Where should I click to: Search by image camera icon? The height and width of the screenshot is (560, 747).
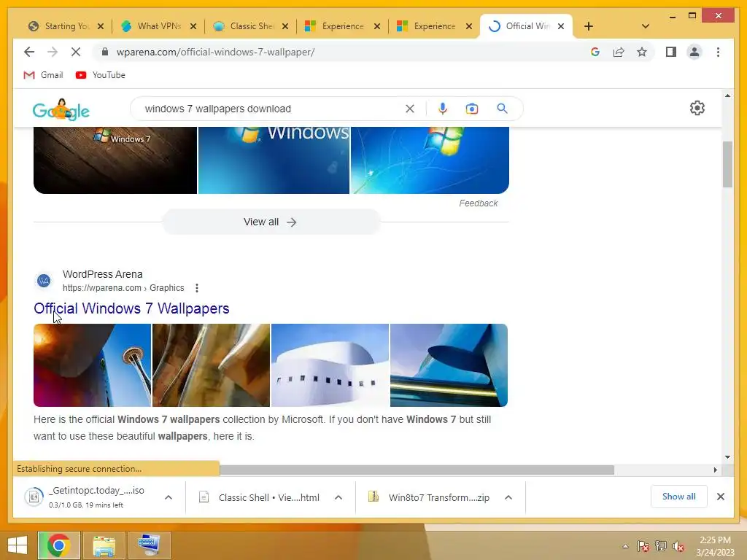472,109
